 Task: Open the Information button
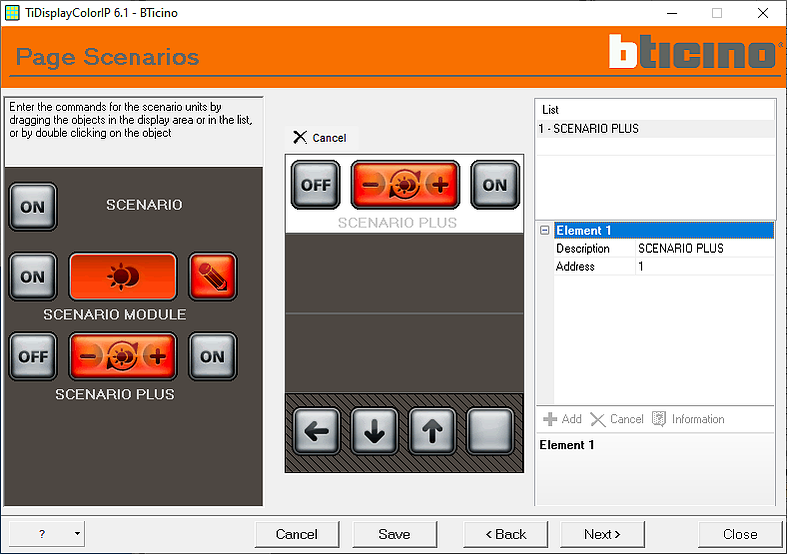coord(688,419)
